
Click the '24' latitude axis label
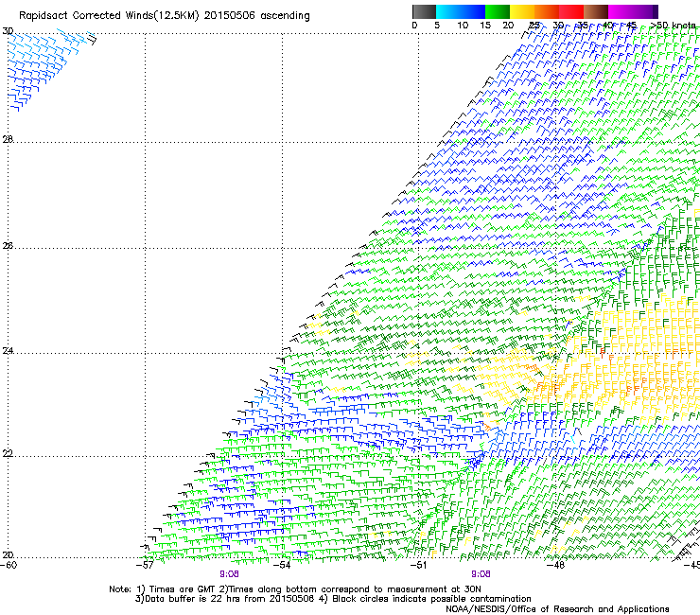click(x=8, y=351)
